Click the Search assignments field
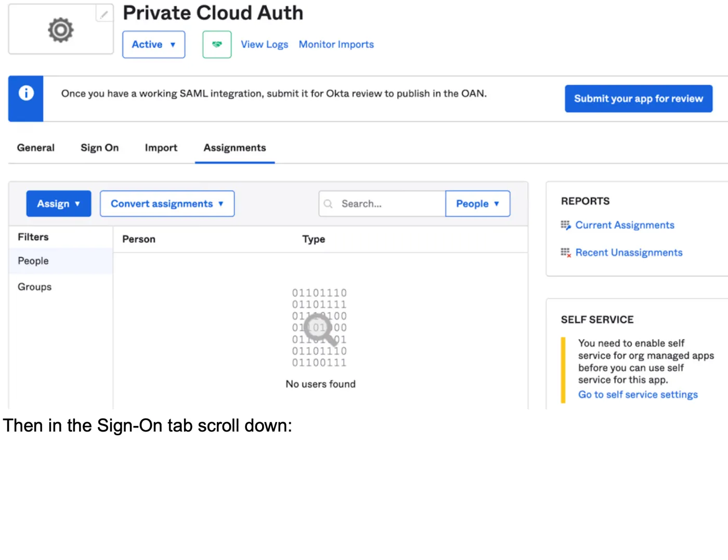Screen dimensions: 728x560 382,204
